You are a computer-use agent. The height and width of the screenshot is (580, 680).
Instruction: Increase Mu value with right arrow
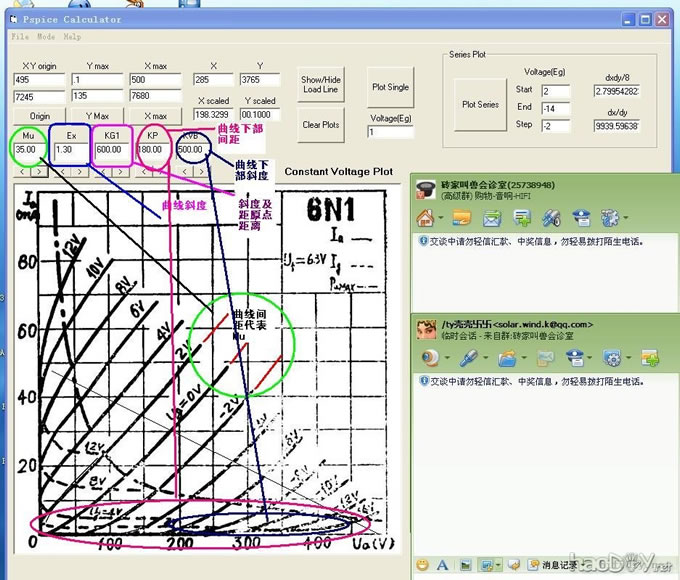tap(35, 171)
